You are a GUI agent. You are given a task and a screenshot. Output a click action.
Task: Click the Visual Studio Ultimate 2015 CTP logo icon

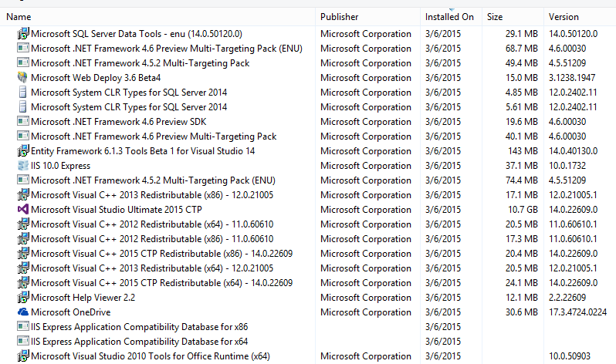point(23,209)
